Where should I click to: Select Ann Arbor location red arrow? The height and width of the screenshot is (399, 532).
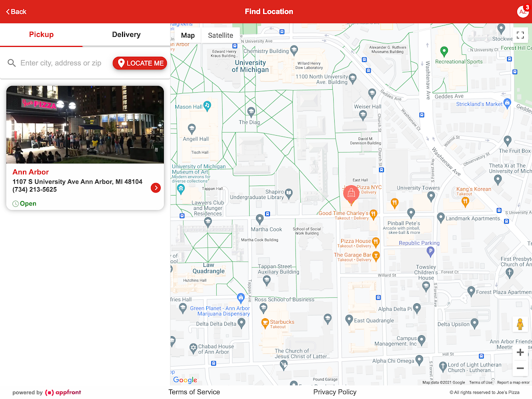(156, 188)
